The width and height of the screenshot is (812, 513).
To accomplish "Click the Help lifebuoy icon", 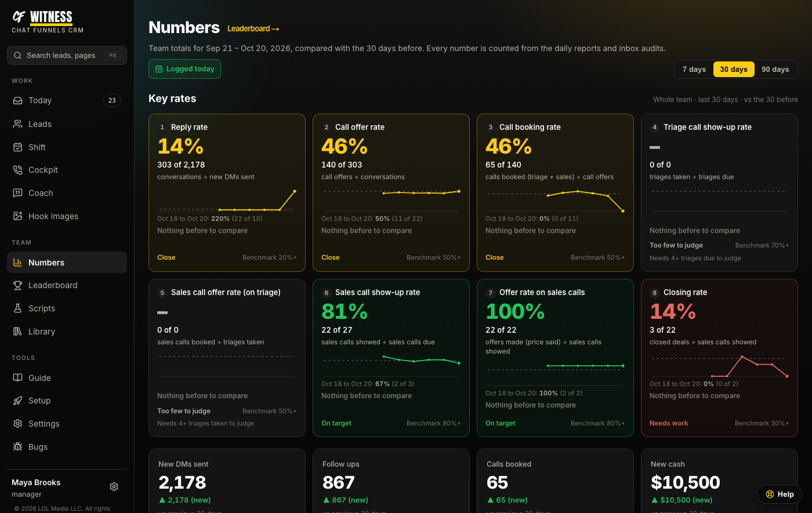I will click(770, 494).
